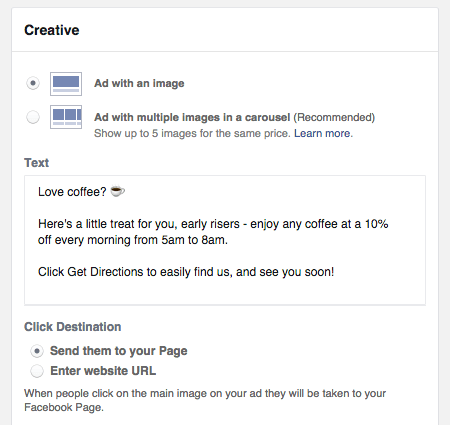The width and height of the screenshot is (450, 425).
Task: Click the 'Creative' section heading
Action: (52, 30)
